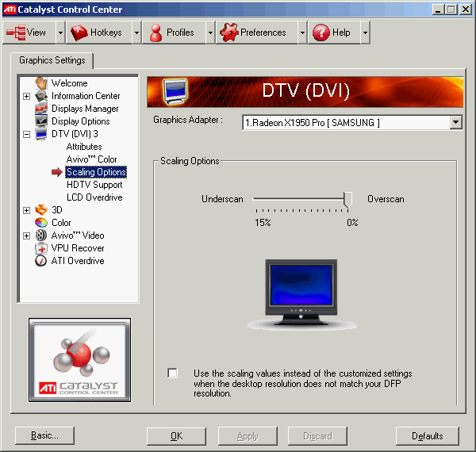Open the View menu button

(29, 33)
